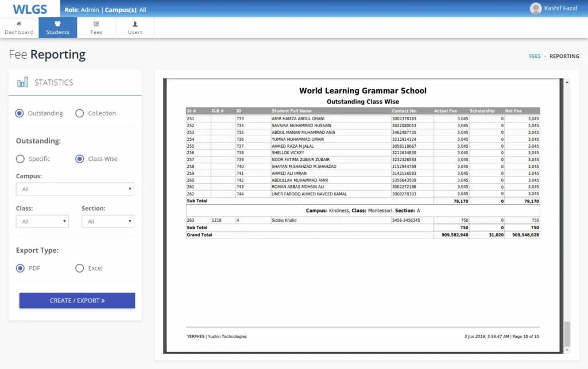588x369 pixels.
Task: Click the scroll up arrow in report viewer
Action: pyautogui.click(x=567, y=83)
